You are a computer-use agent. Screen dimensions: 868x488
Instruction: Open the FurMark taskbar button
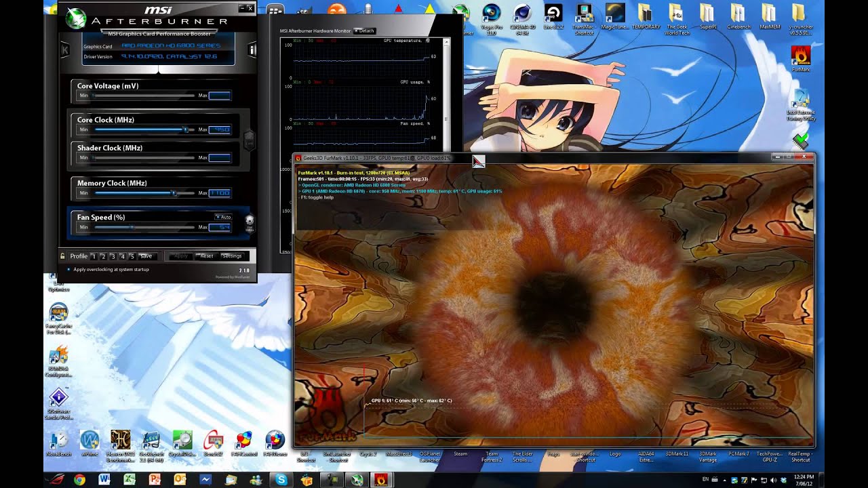coord(380,480)
